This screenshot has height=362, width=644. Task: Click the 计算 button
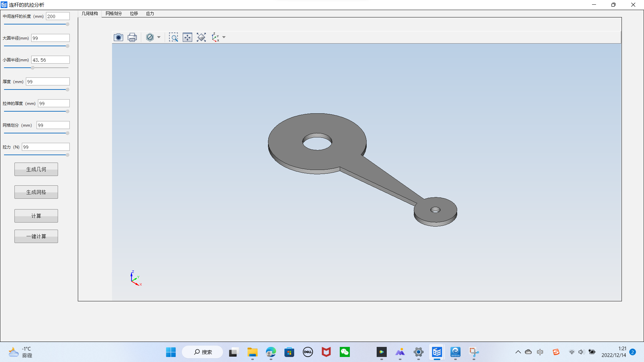(x=36, y=216)
